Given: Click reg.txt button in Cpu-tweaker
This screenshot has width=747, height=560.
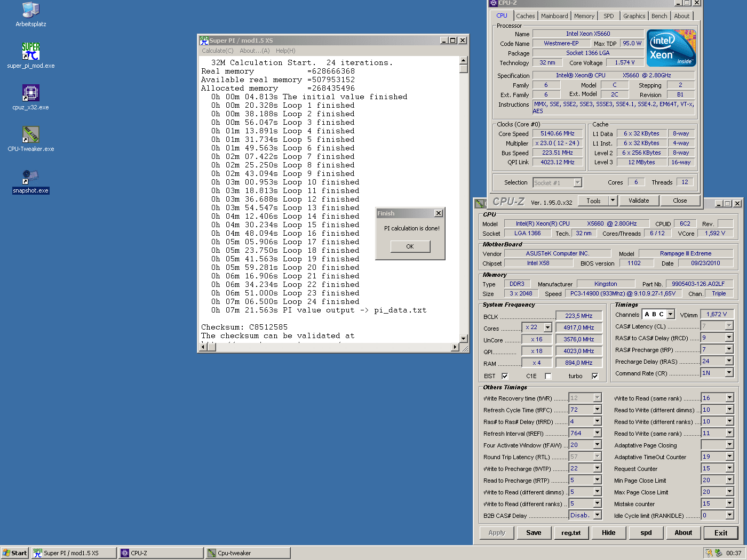Looking at the screenshot, I should click(571, 533).
